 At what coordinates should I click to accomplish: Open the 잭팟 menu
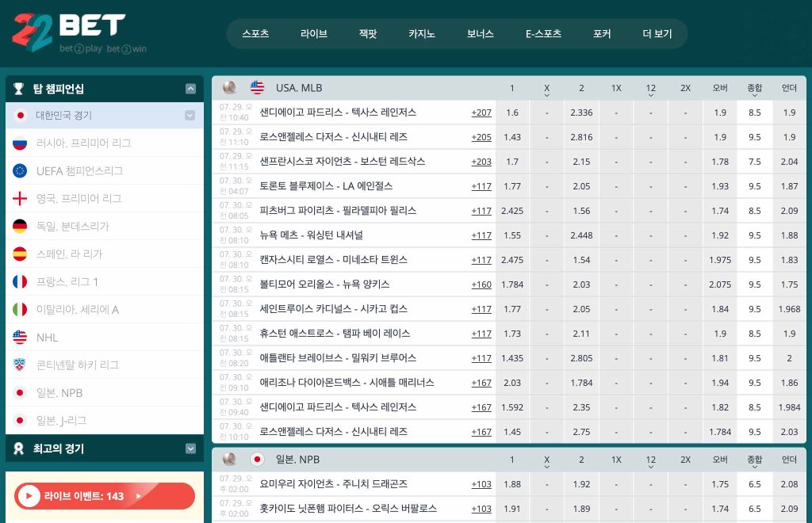pos(368,33)
